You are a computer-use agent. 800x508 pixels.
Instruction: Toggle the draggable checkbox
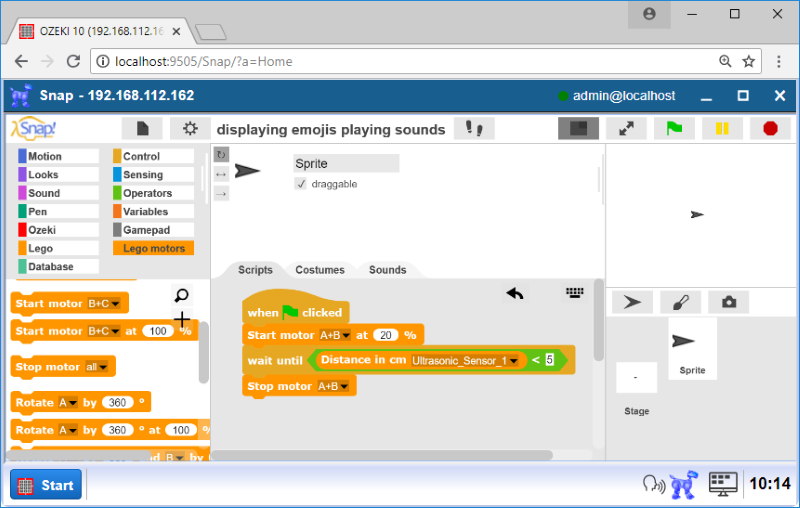point(301,184)
